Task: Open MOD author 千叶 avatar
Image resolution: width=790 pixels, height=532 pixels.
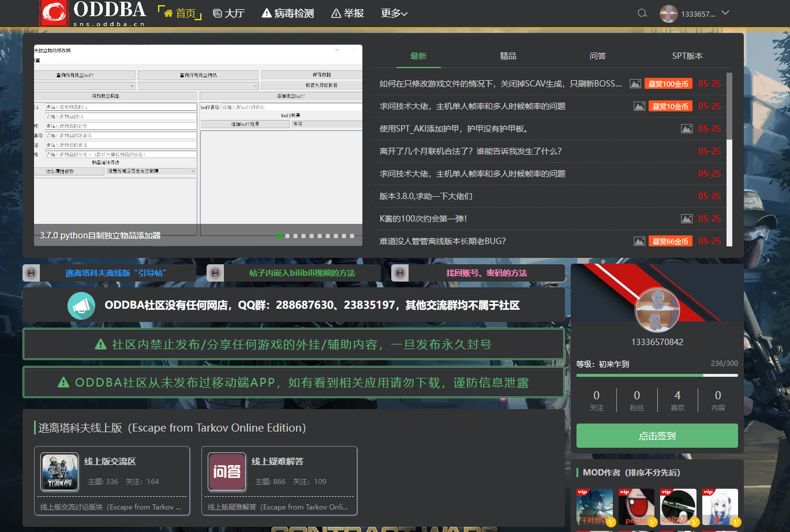Action: [x=595, y=507]
